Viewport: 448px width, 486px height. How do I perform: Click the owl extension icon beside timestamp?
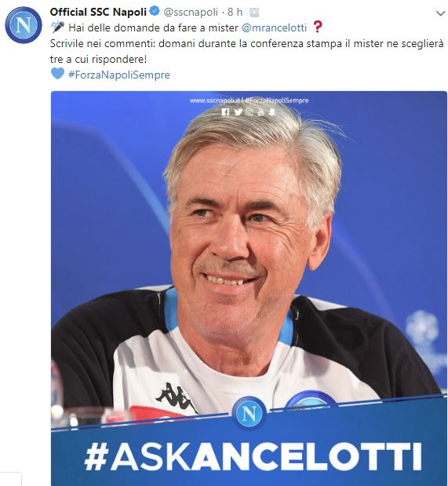[254, 13]
